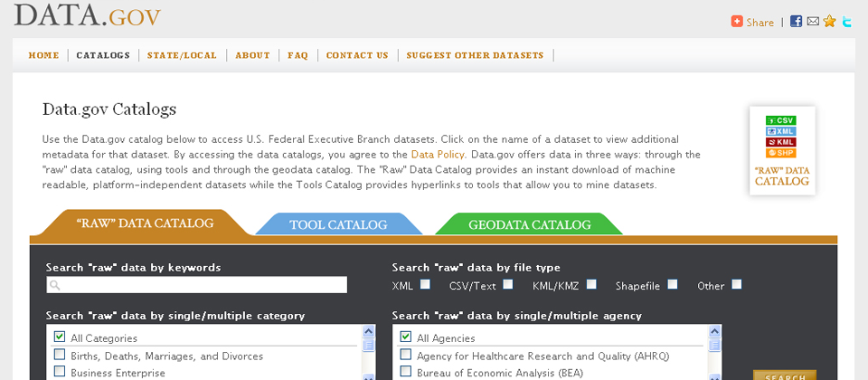The height and width of the screenshot is (380, 868).
Task: Click the Share text link
Action: [x=759, y=22]
